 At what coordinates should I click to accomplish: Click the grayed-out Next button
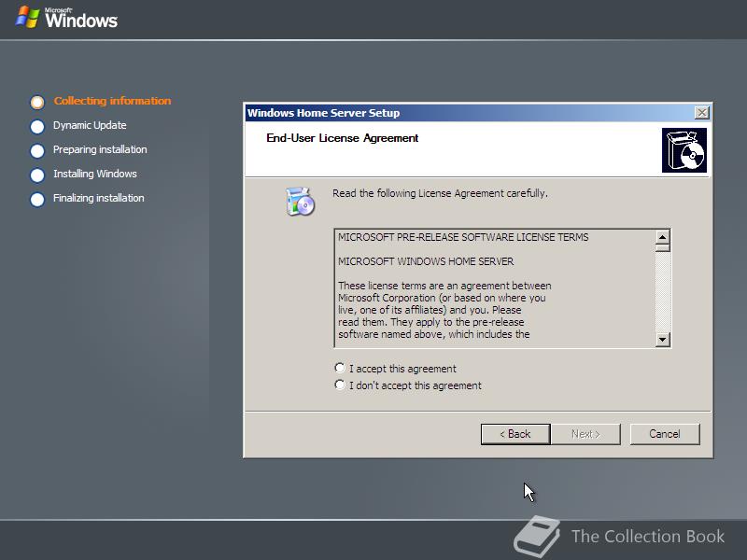tap(585, 434)
